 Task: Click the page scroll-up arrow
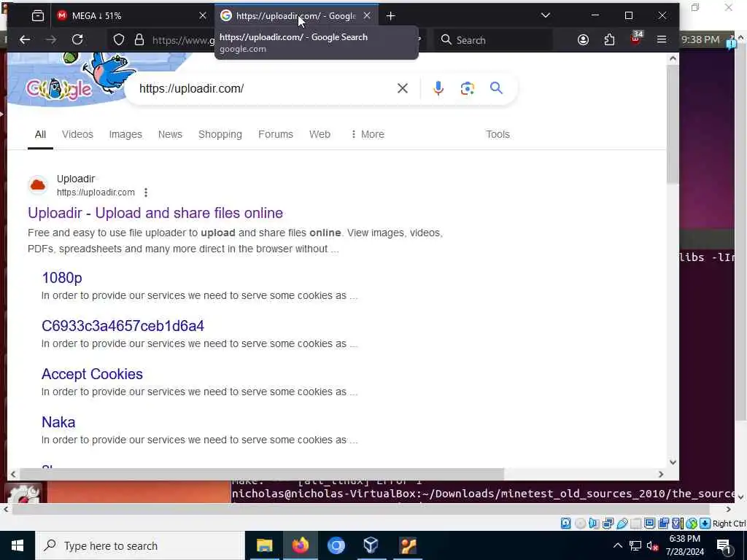tap(673, 58)
